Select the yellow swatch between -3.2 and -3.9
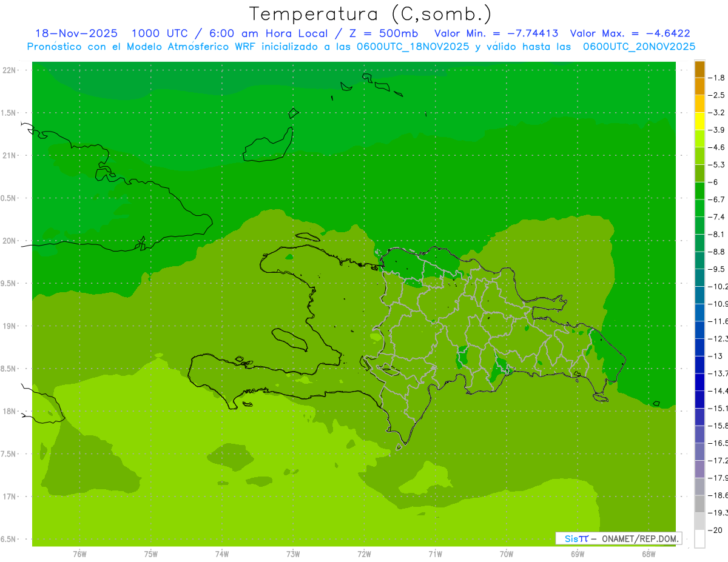Screen dimensions: 728x562 tap(700, 121)
